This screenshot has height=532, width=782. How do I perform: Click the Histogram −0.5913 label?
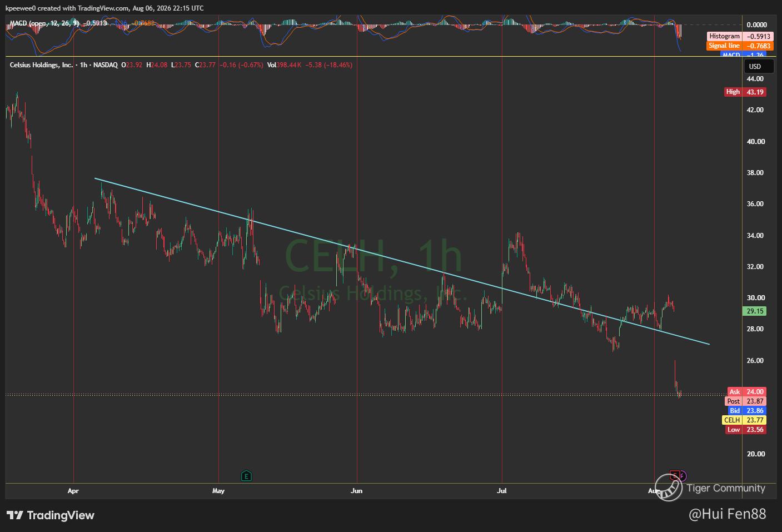click(x=740, y=36)
